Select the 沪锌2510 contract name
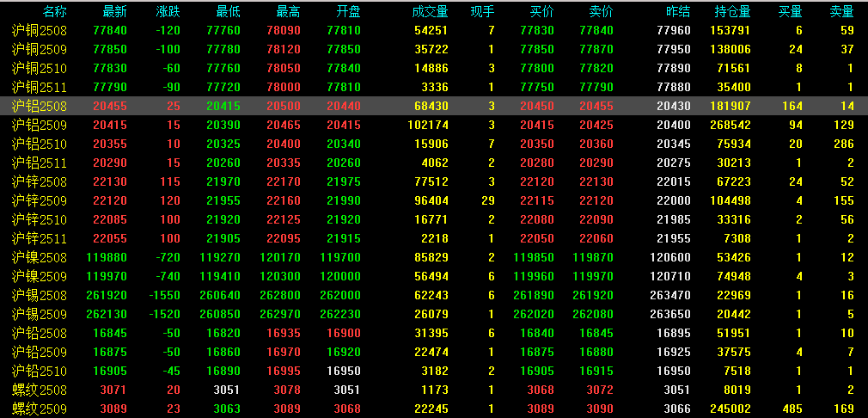Screen dimensions: 868x418 (x=40, y=220)
